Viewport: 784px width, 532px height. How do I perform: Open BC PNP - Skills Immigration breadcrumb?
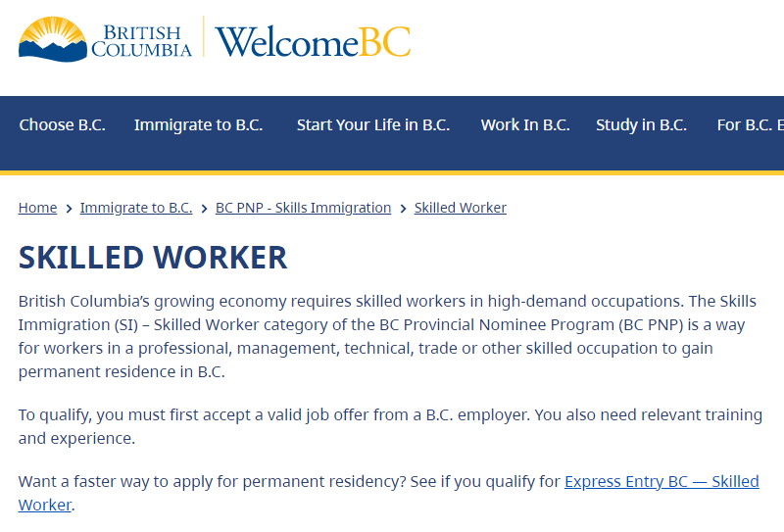point(303,208)
